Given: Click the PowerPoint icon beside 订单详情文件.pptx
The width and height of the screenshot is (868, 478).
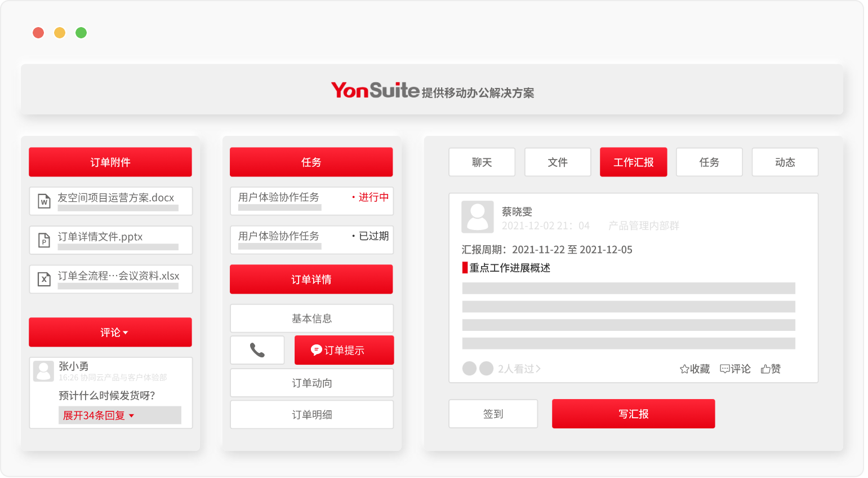Looking at the screenshot, I should tap(44, 240).
